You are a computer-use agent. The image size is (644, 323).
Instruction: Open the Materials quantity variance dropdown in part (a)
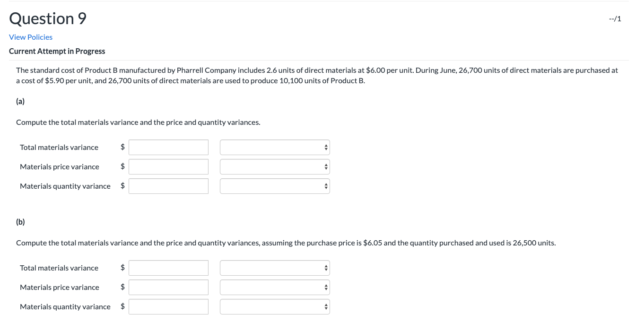tap(274, 186)
